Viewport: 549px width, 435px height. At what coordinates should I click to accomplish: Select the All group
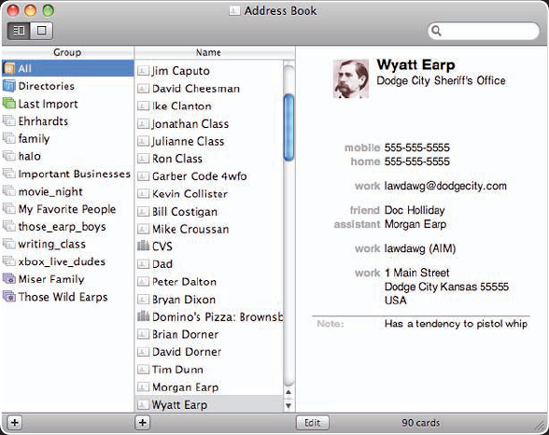68,68
